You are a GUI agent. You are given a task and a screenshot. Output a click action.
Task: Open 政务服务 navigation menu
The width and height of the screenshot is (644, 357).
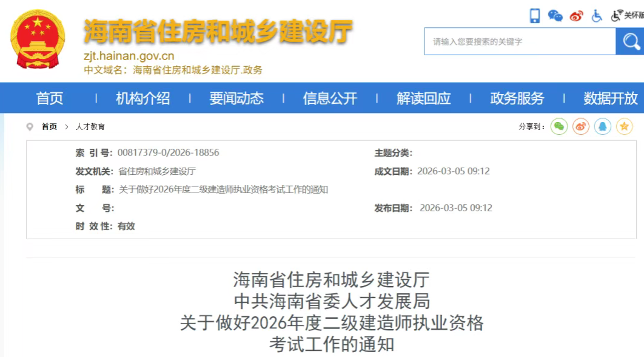click(x=517, y=98)
